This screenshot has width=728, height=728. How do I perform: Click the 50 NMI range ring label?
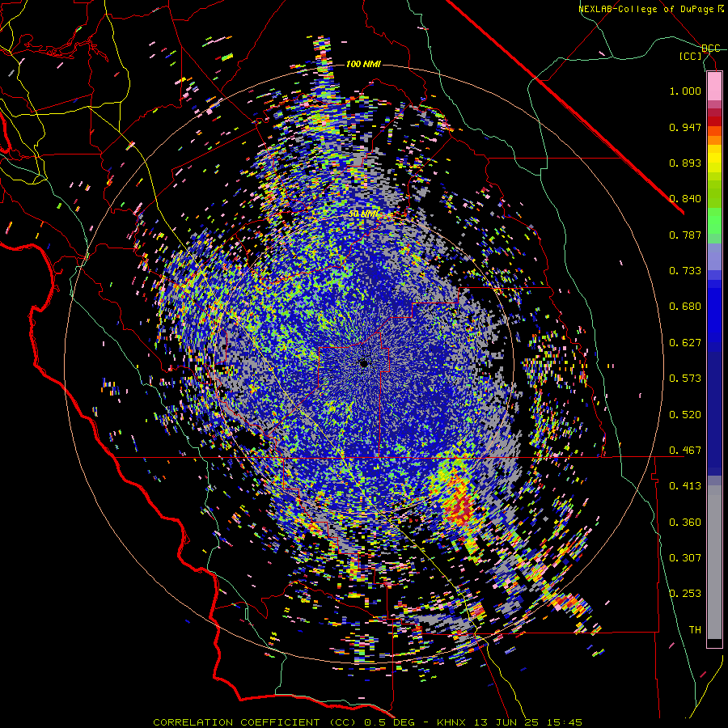point(364,214)
